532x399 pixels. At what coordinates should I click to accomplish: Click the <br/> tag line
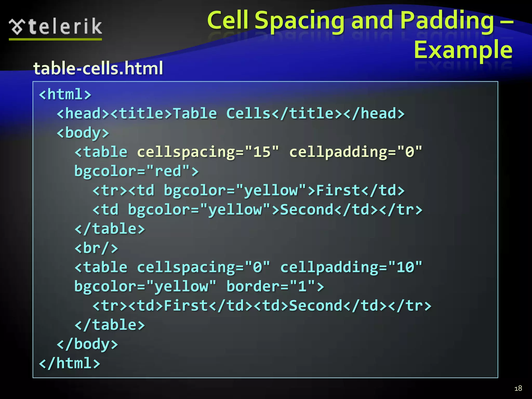96,248
